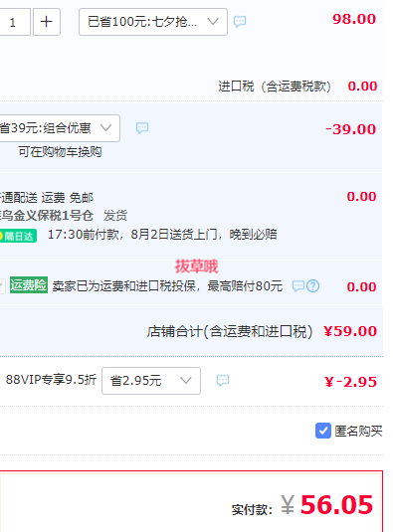Click the item quantity input field

coord(15,22)
